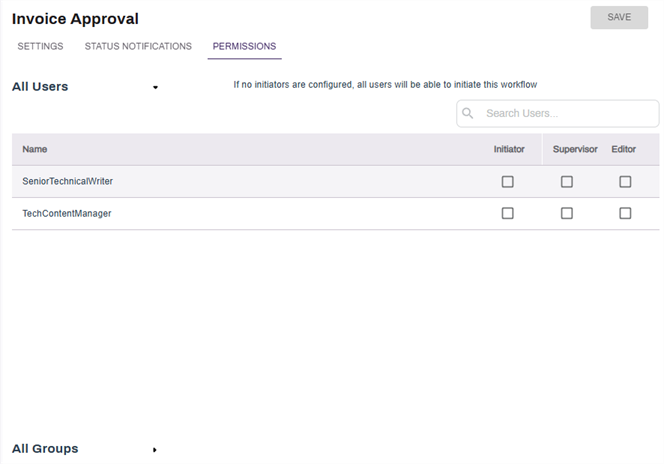Click the Editor column header
Viewport: 664px width, 464px height.
623,149
